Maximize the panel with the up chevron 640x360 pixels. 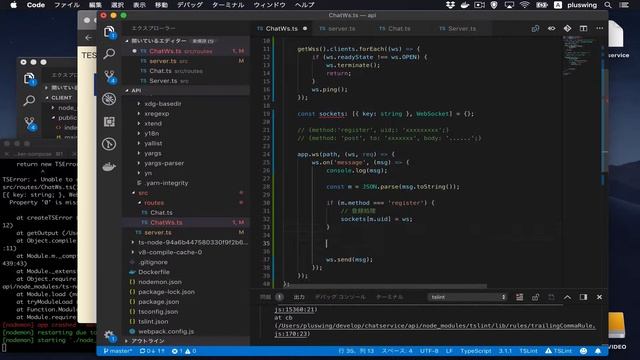click(x=567, y=297)
